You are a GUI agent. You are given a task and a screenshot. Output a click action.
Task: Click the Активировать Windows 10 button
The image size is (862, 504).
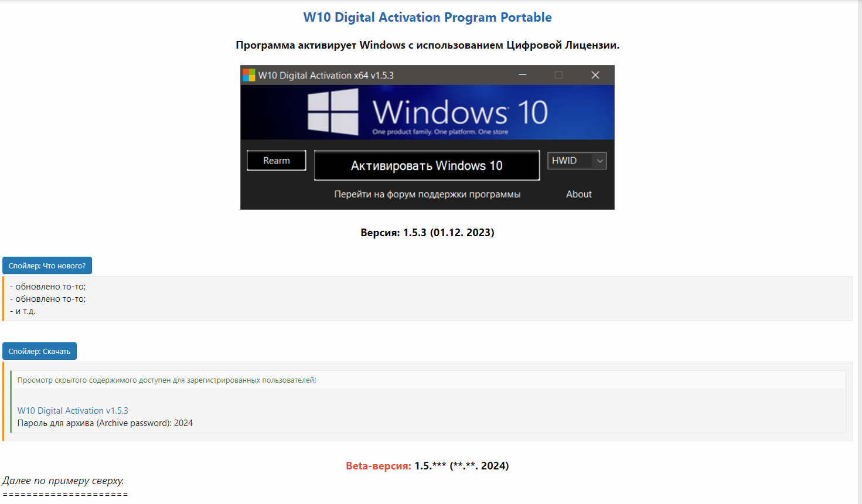[427, 165]
